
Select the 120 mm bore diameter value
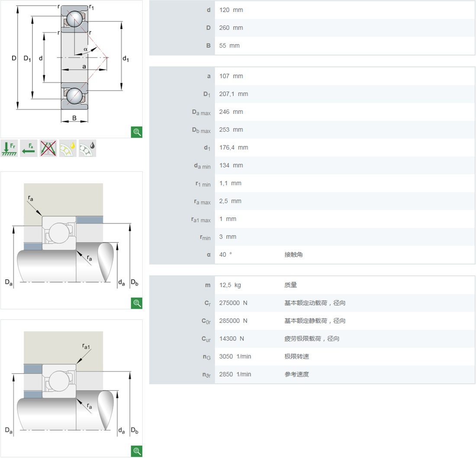click(x=231, y=10)
